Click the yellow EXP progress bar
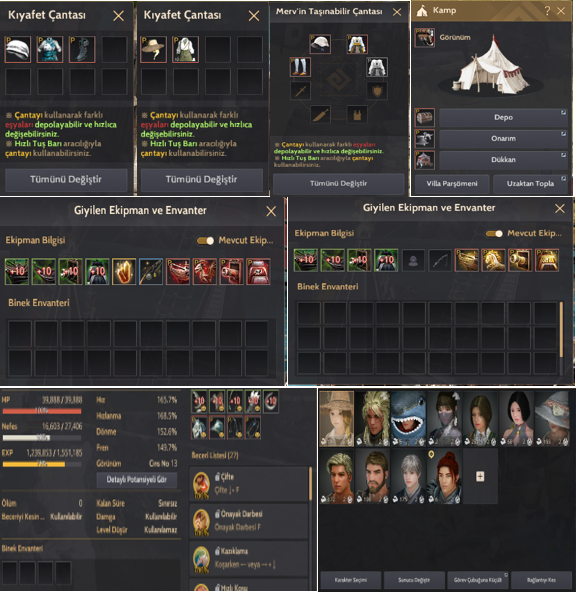This screenshot has height=592, width=576. pos(42,464)
